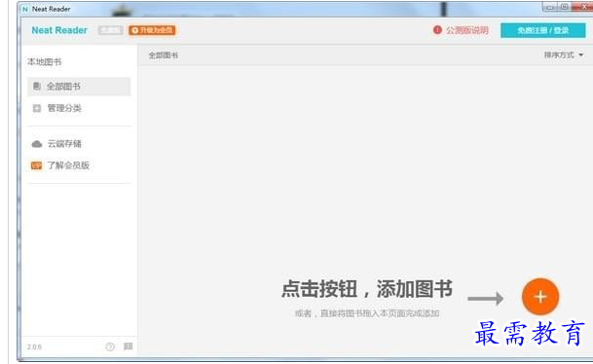This screenshot has height=364, width=593.
Task: Click the 本地图书 section label
Action: tap(44, 62)
